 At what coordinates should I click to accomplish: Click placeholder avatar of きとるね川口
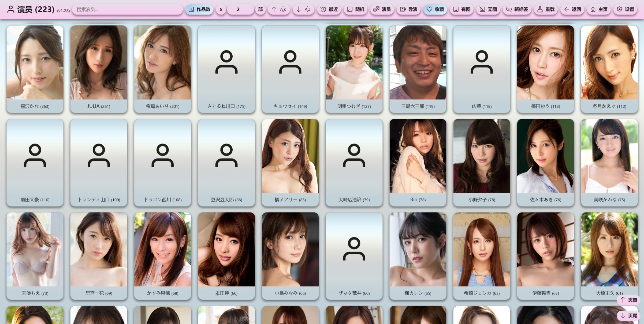click(x=226, y=62)
